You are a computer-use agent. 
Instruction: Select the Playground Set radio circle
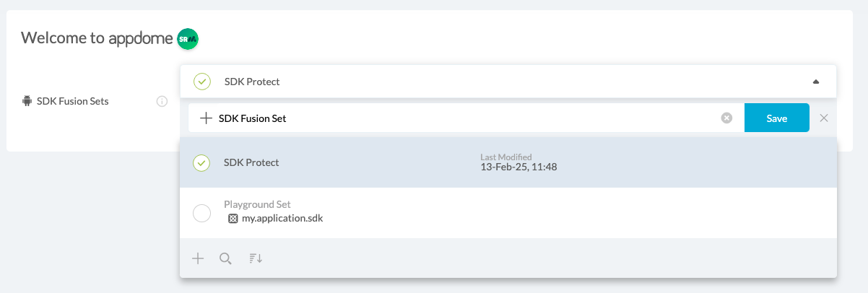202,213
